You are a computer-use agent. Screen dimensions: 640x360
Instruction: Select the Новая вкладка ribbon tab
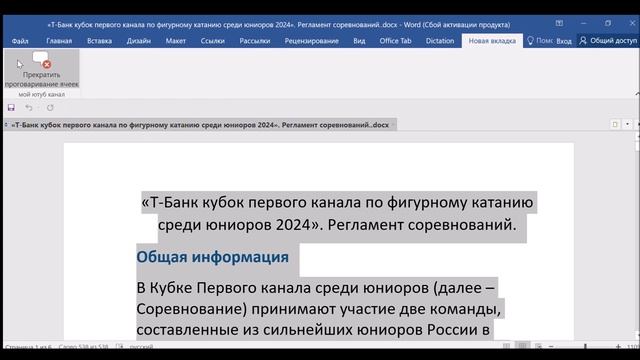[x=492, y=41]
